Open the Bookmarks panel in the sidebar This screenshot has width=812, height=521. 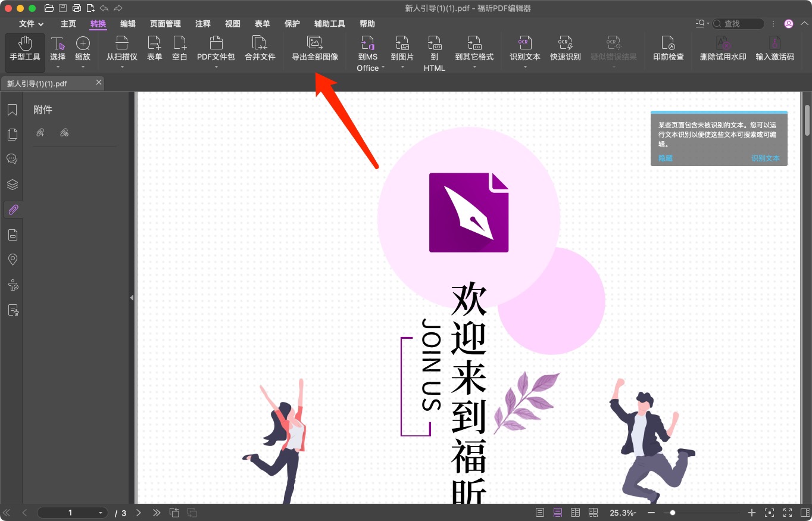tap(12, 110)
